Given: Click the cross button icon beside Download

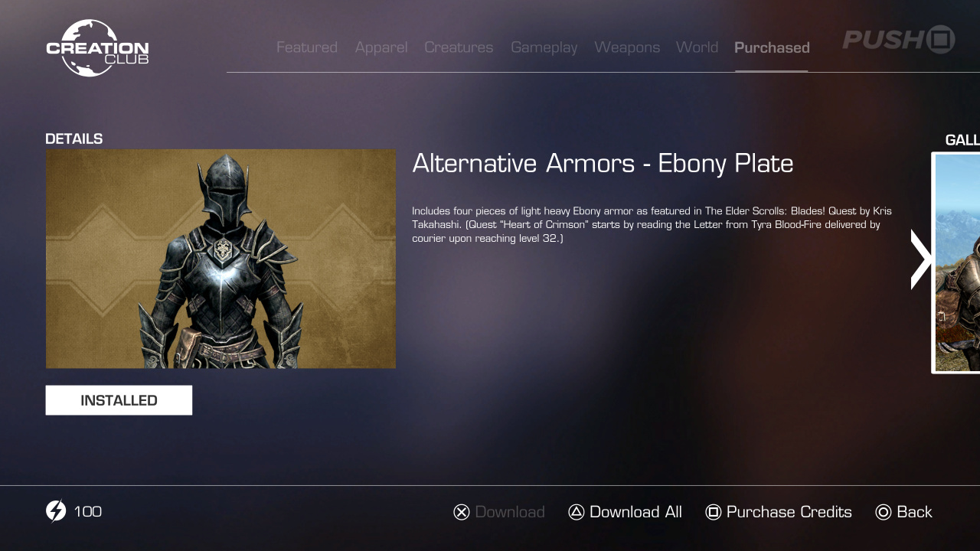Looking at the screenshot, I should click(461, 512).
